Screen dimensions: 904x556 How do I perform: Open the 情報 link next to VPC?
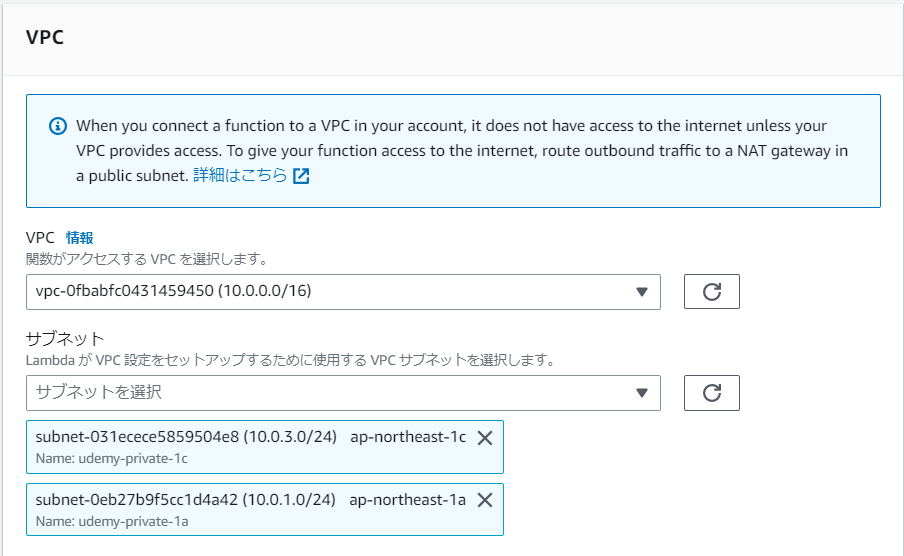point(80,238)
